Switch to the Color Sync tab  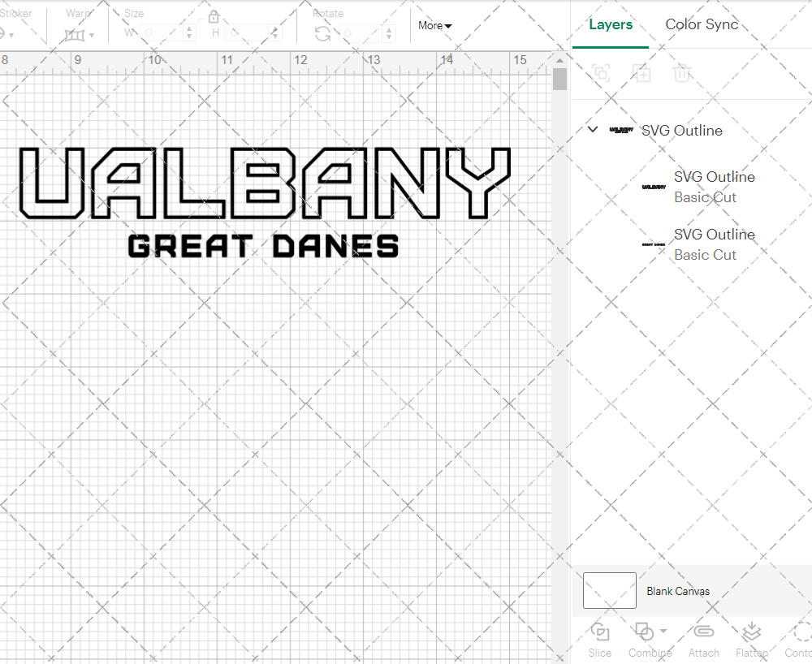(702, 24)
